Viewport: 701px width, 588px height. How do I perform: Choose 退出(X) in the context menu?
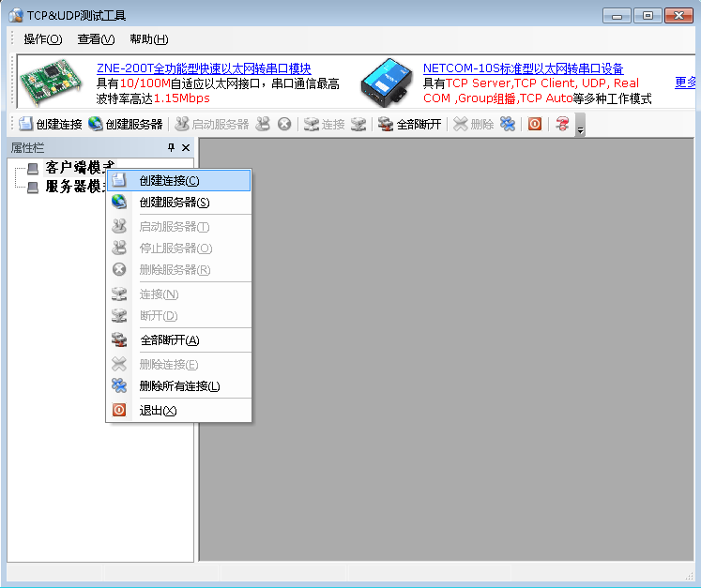click(179, 410)
